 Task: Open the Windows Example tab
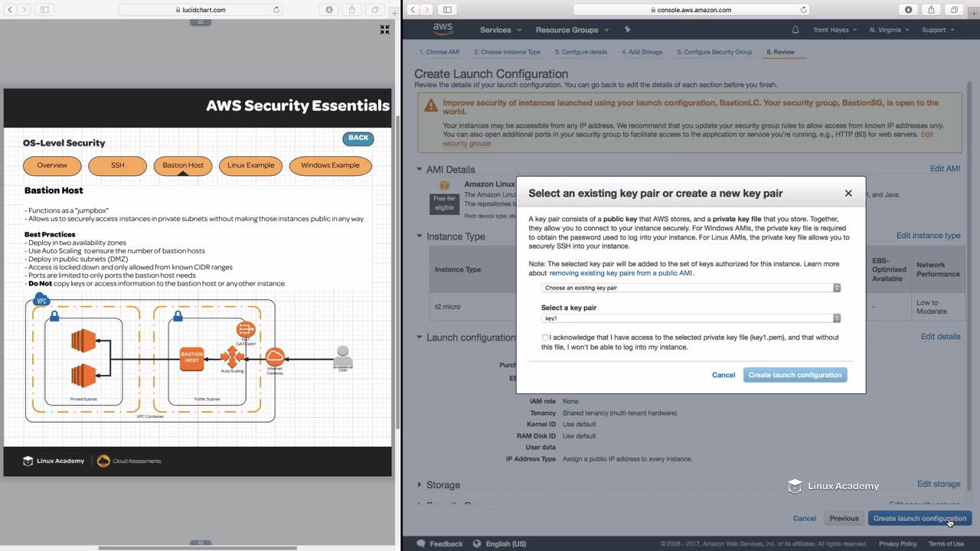pyautogui.click(x=330, y=165)
